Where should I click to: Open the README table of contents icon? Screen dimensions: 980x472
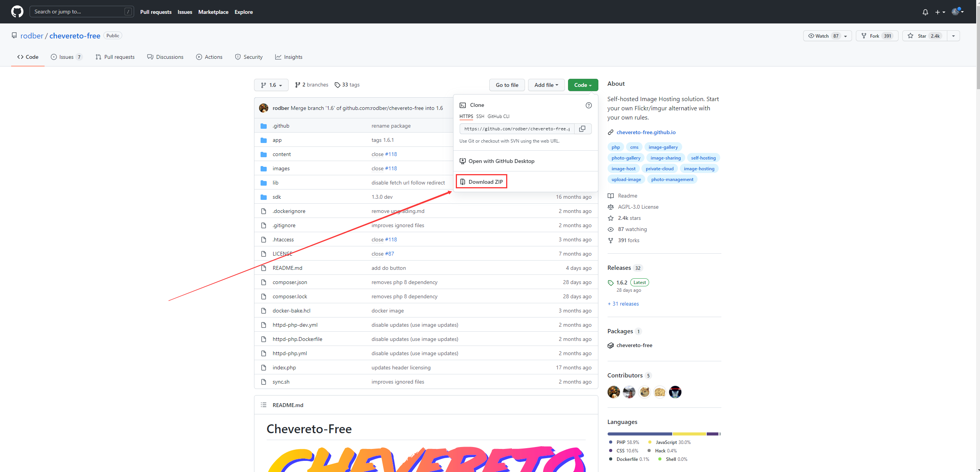coord(264,405)
